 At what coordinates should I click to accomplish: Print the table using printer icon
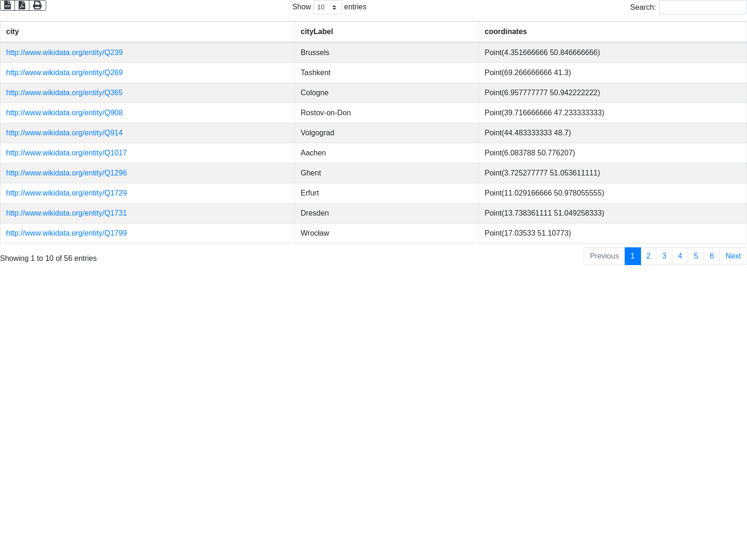tap(37, 5)
